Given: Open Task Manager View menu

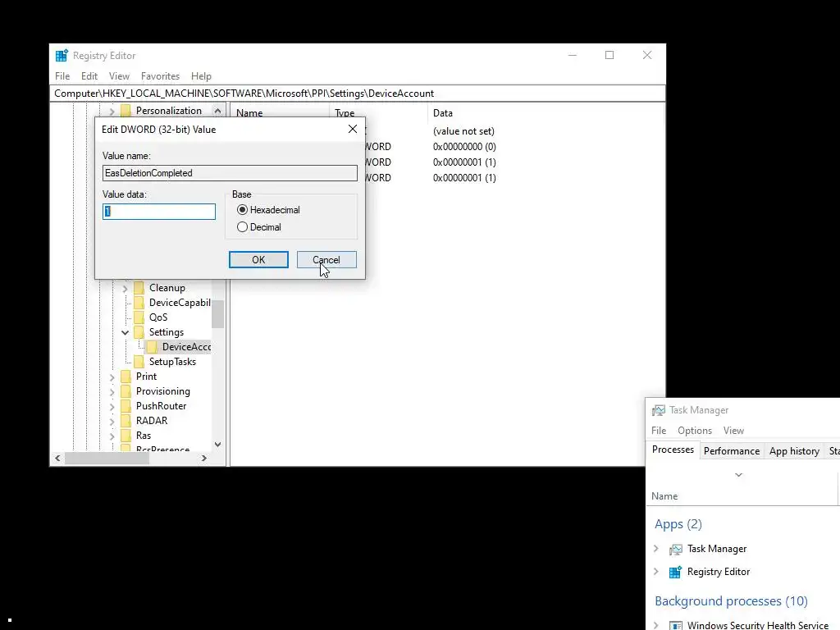Looking at the screenshot, I should [733, 431].
